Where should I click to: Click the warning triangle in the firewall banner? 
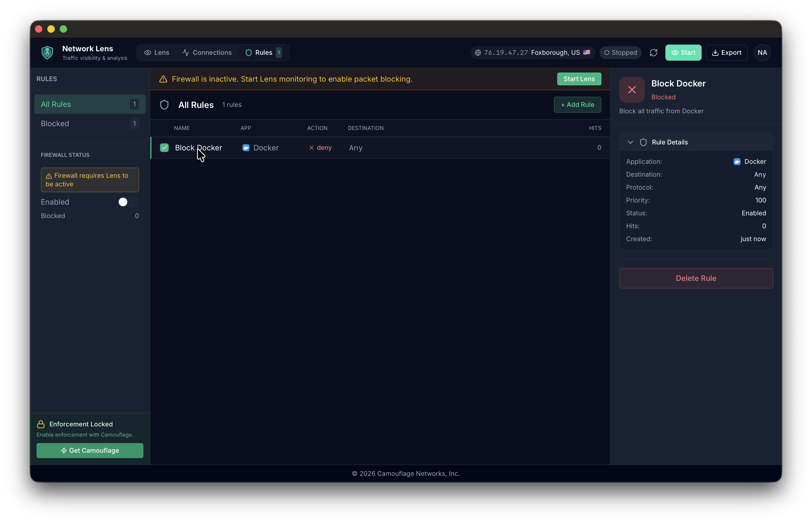click(163, 79)
